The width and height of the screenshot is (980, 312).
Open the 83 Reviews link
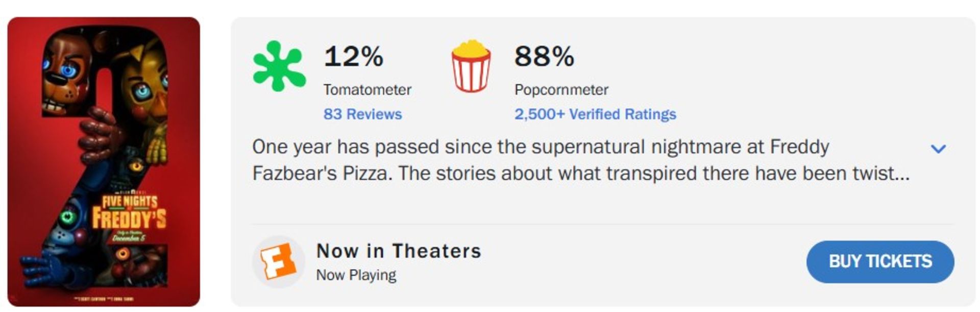(x=362, y=114)
